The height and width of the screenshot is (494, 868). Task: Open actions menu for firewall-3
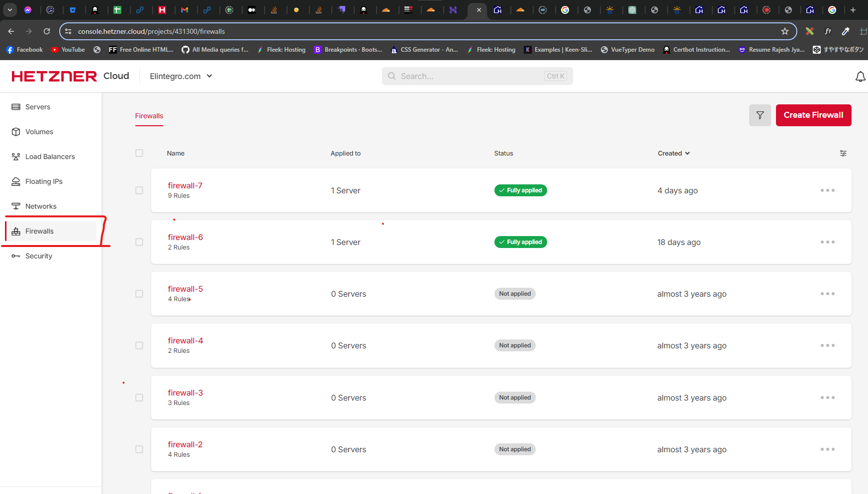tap(828, 398)
